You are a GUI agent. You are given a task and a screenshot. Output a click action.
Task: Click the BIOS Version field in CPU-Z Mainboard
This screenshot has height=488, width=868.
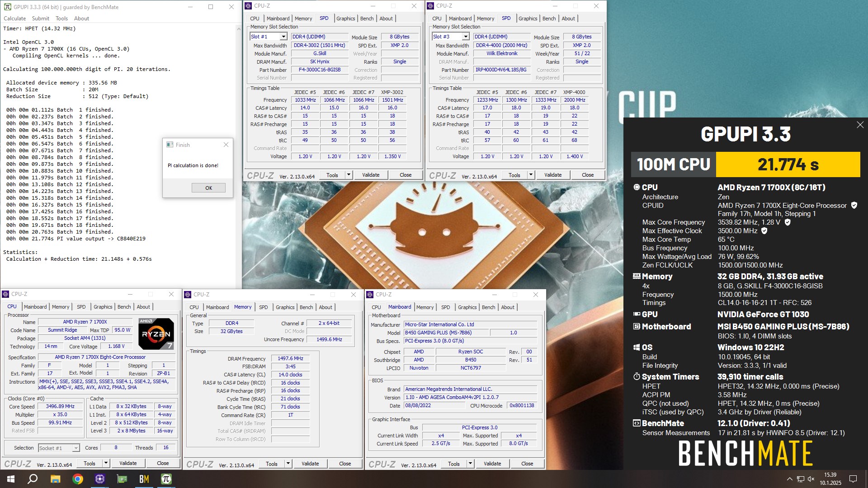tap(470, 397)
